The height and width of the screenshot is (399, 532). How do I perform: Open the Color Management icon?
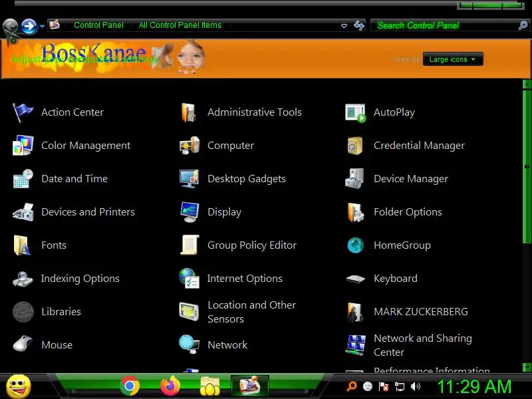click(23, 146)
